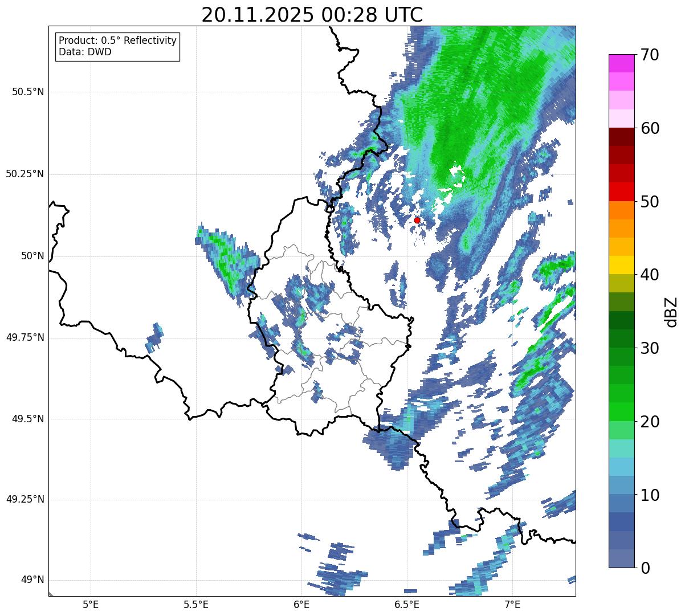Image resolution: width=685 pixels, height=616 pixels.
Task: Click the "dBZ" colorbar axis label
Action: point(671,311)
